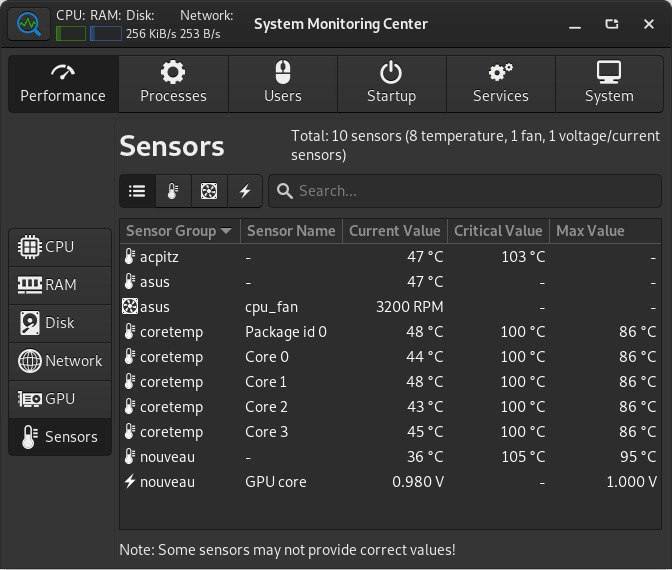
Task: Filter to voltage/current sensors
Action: 245,191
